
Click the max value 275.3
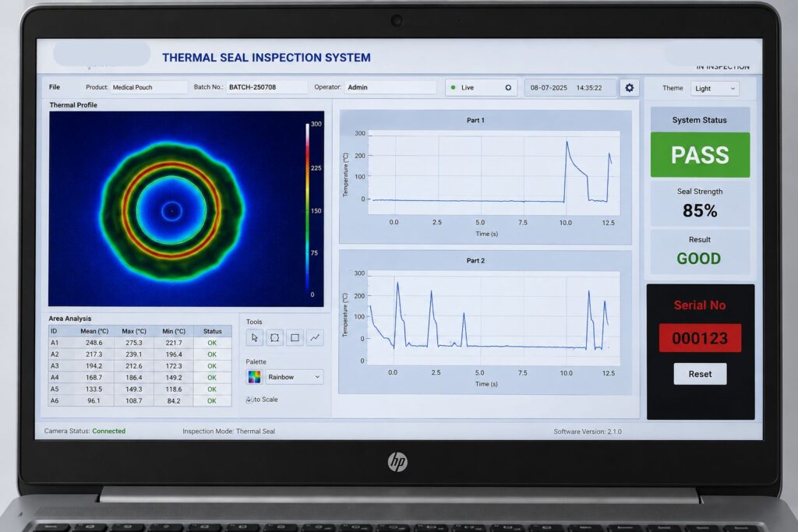(134, 343)
